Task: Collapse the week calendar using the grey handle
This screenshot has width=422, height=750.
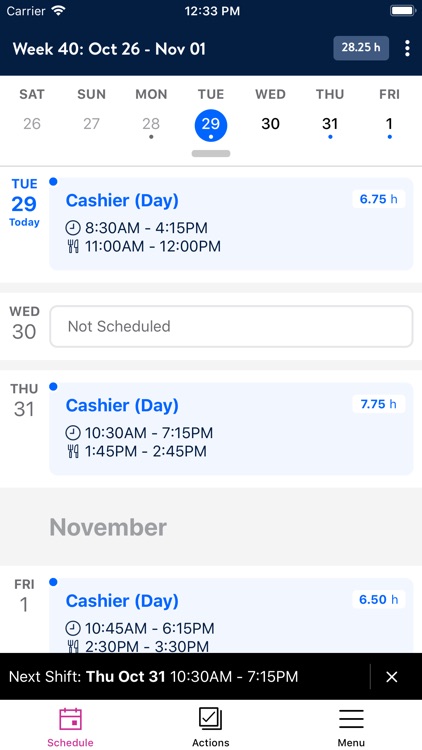Action: [x=211, y=154]
